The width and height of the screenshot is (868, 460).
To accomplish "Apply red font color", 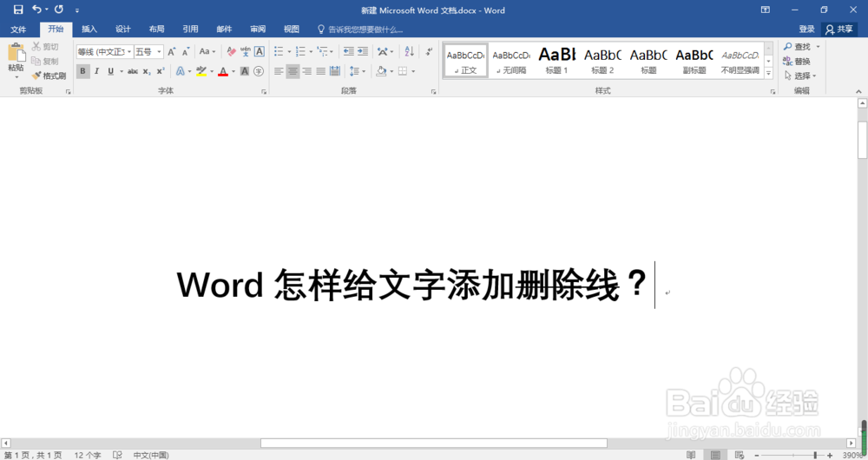I will pos(223,71).
